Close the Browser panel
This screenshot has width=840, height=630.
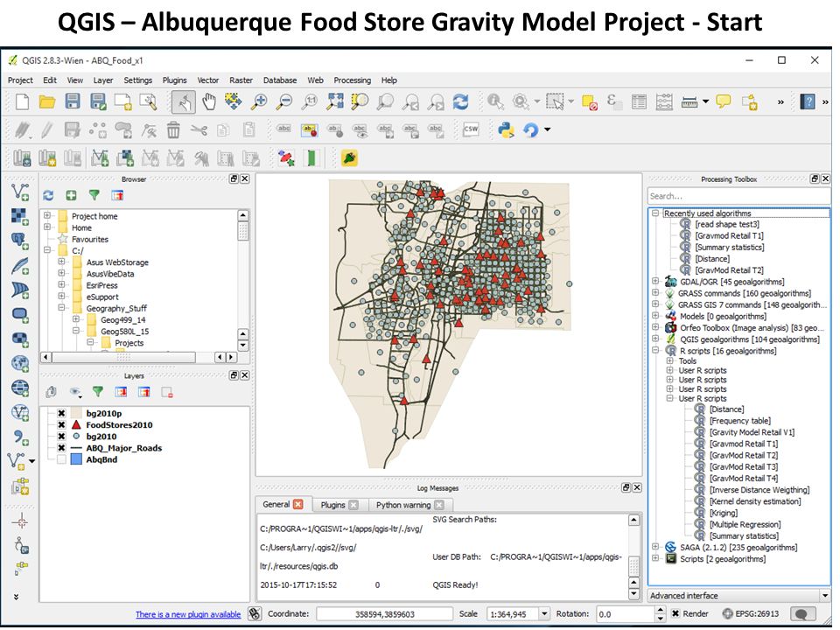(245, 178)
